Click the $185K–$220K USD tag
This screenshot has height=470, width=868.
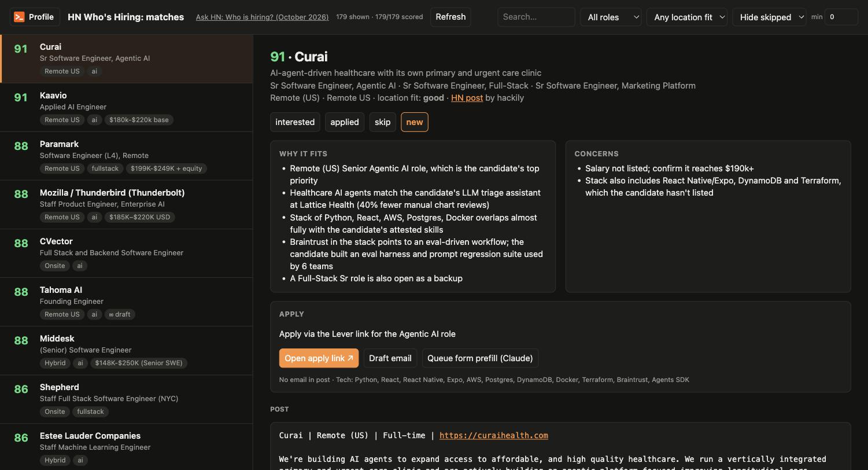click(139, 217)
